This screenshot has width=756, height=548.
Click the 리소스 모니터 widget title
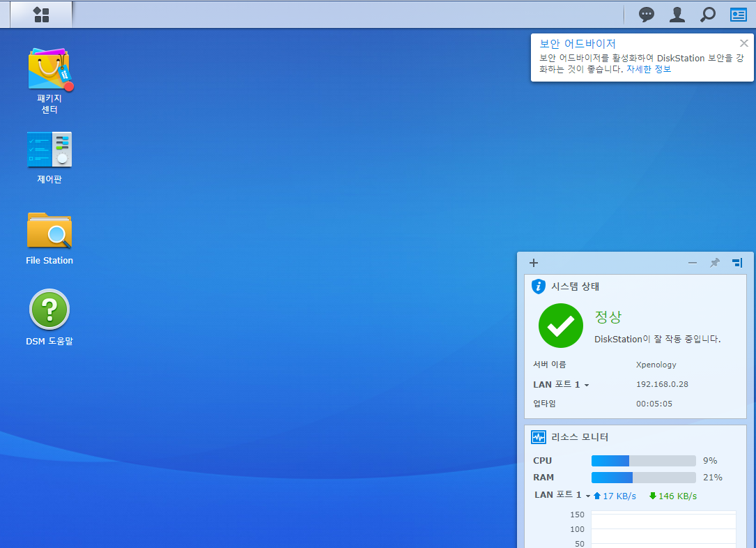580,437
